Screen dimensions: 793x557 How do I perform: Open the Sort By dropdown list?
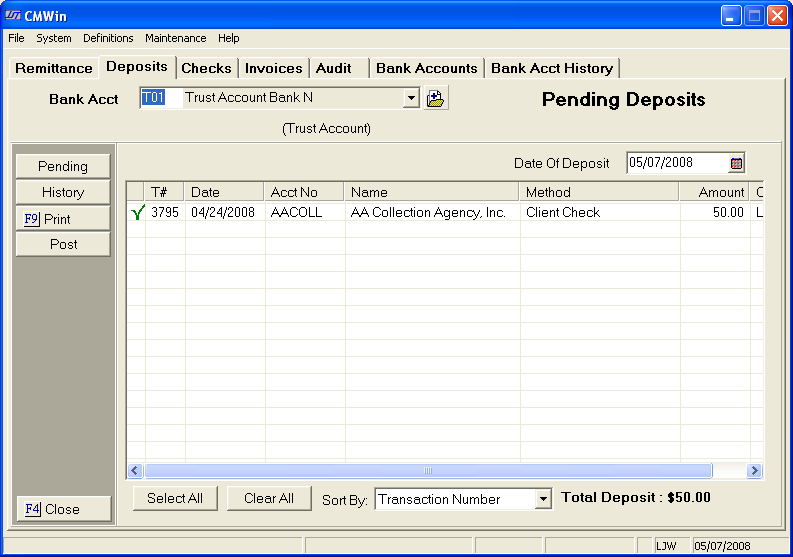(x=543, y=499)
